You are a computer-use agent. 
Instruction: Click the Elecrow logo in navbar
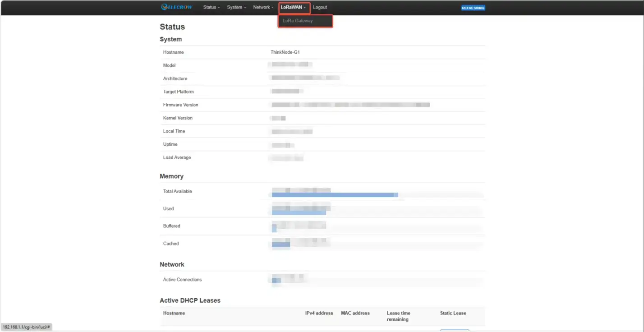coord(177,7)
